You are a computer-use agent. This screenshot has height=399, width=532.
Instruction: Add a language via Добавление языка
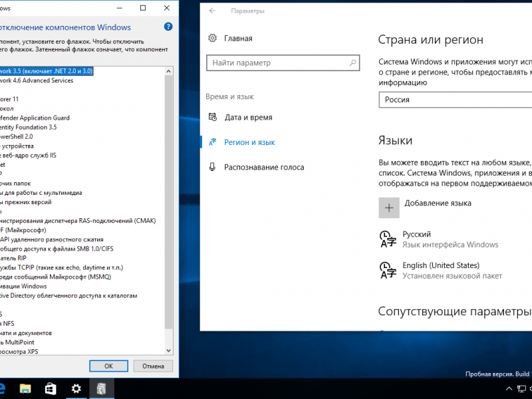(x=425, y=207)
